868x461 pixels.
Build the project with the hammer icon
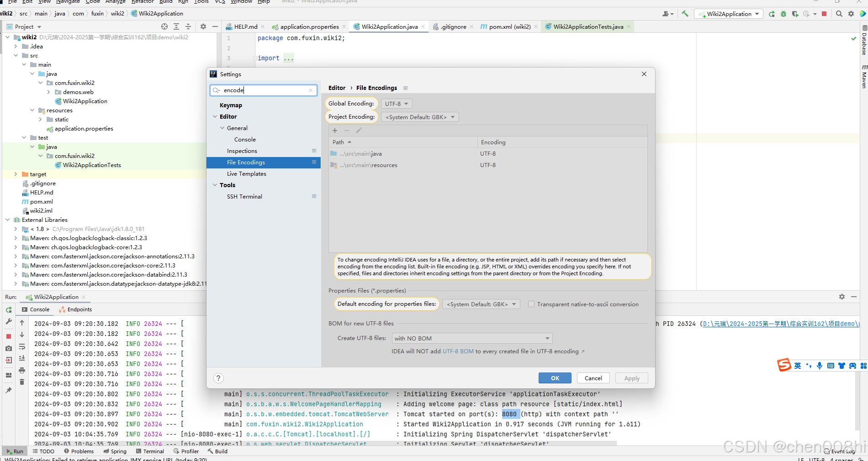click(x=685, y=14)
